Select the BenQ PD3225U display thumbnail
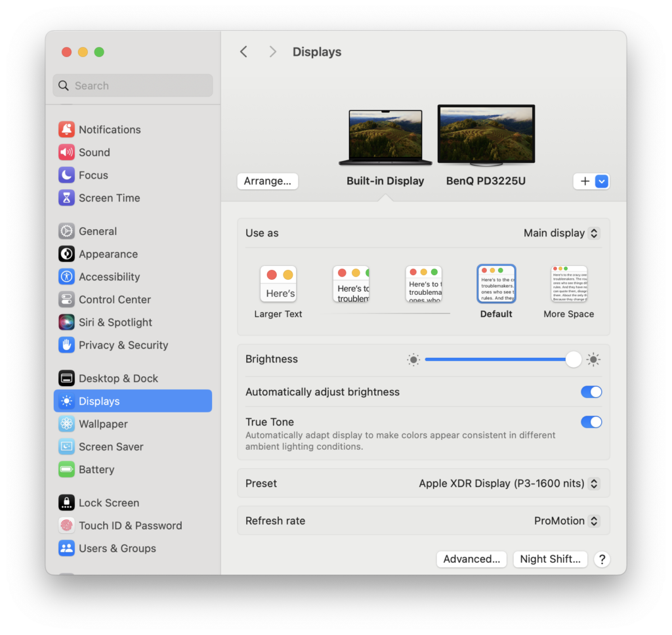Screen dimensions: 672x635 (x=486, y=135)
